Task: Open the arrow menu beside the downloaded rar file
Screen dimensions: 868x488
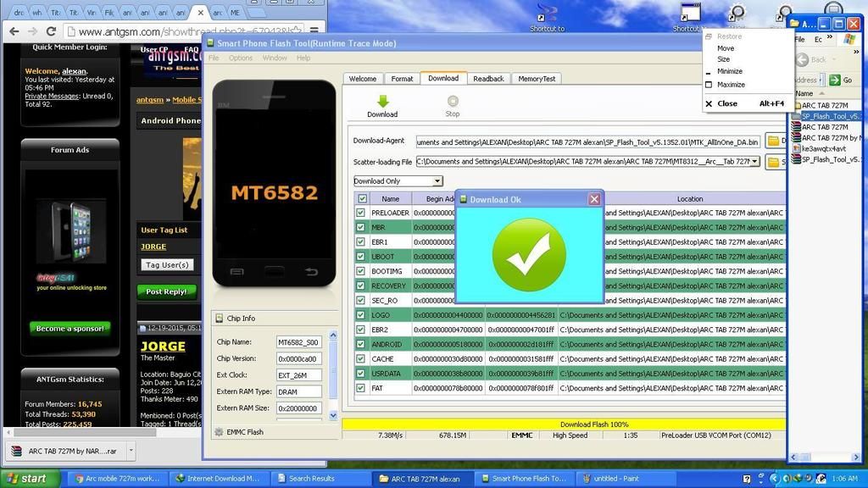Action: [x=131, y=451]
